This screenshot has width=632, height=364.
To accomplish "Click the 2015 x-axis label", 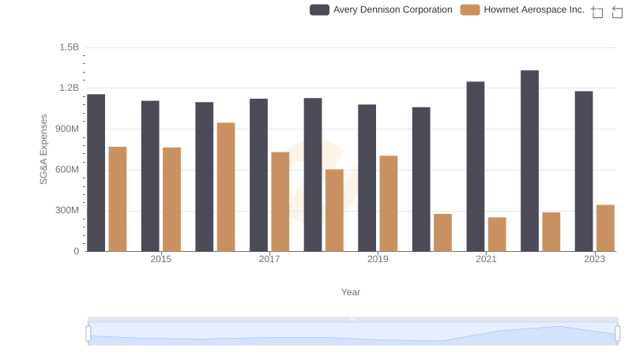I will click(x=161, y=259).
